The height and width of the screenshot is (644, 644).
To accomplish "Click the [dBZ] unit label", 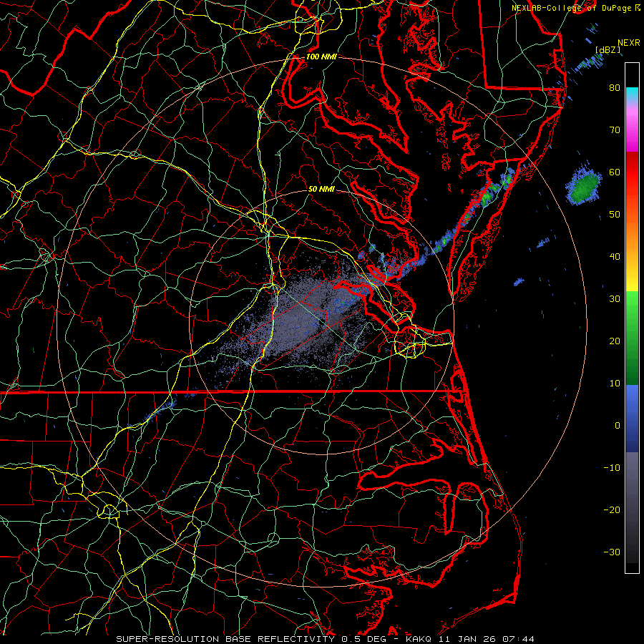I will pyautogui.click(x=608, y=50).
